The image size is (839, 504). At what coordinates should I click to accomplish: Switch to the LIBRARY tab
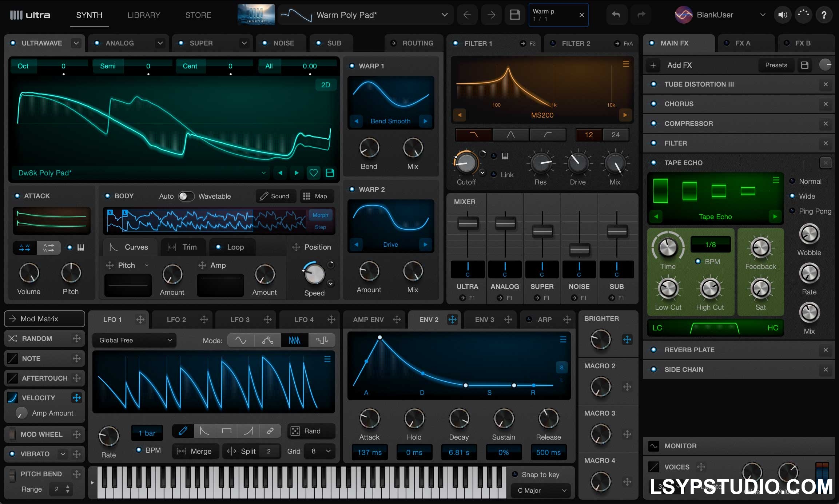(x=144, y=15)
